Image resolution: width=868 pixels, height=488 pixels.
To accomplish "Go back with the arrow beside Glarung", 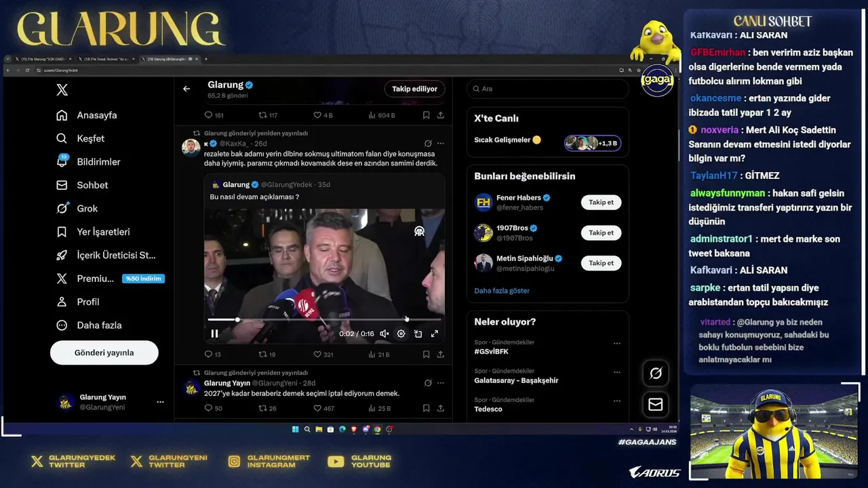I will coord(186,89).
